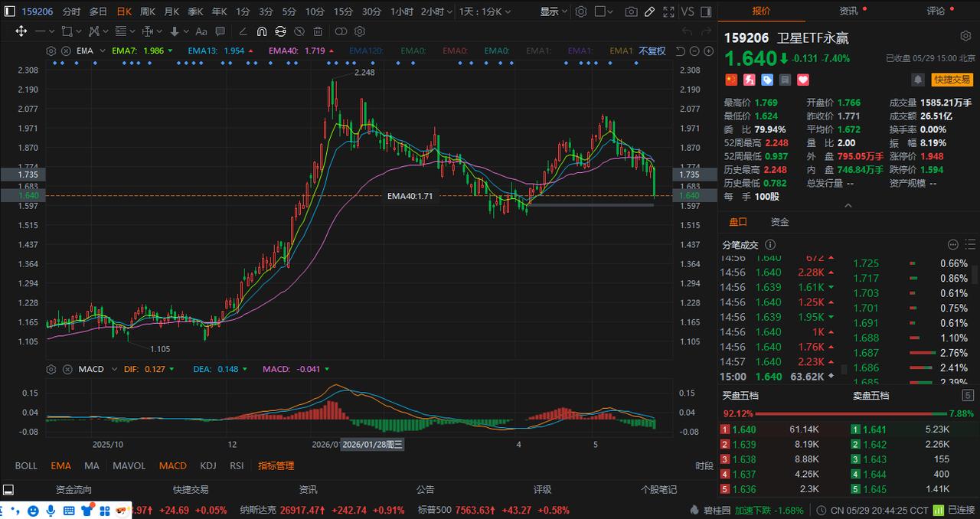Click the 快捷交易 button

point(952,80)
